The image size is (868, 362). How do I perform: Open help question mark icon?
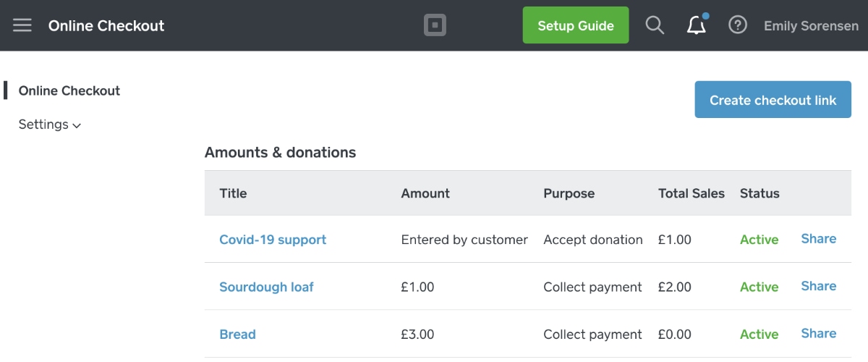click(x=738, y=25)
